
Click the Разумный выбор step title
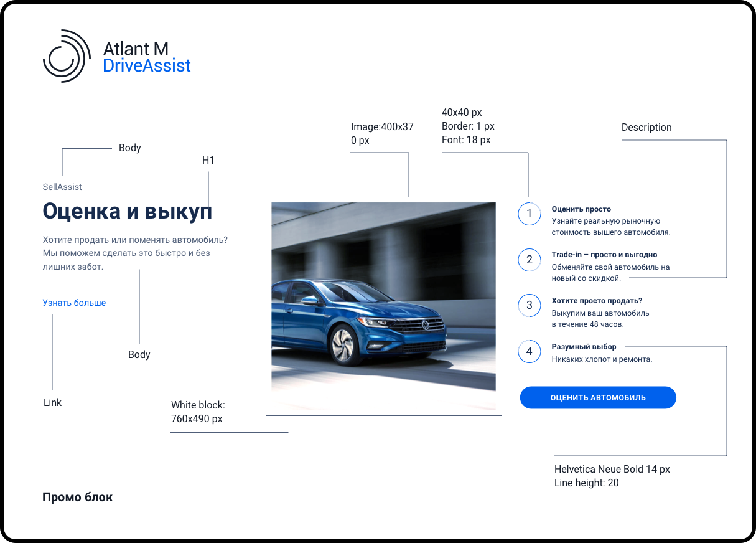point(584,347)
